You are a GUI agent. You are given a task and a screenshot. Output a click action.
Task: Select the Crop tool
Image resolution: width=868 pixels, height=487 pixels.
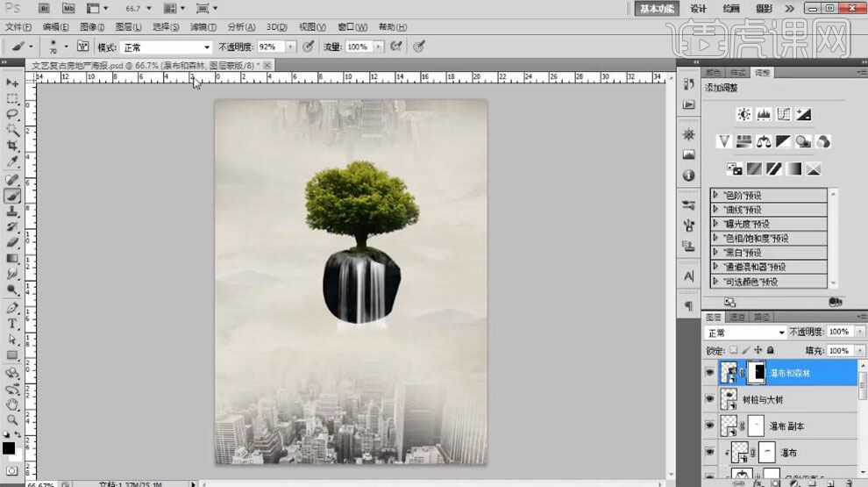(x=12, y=146)
